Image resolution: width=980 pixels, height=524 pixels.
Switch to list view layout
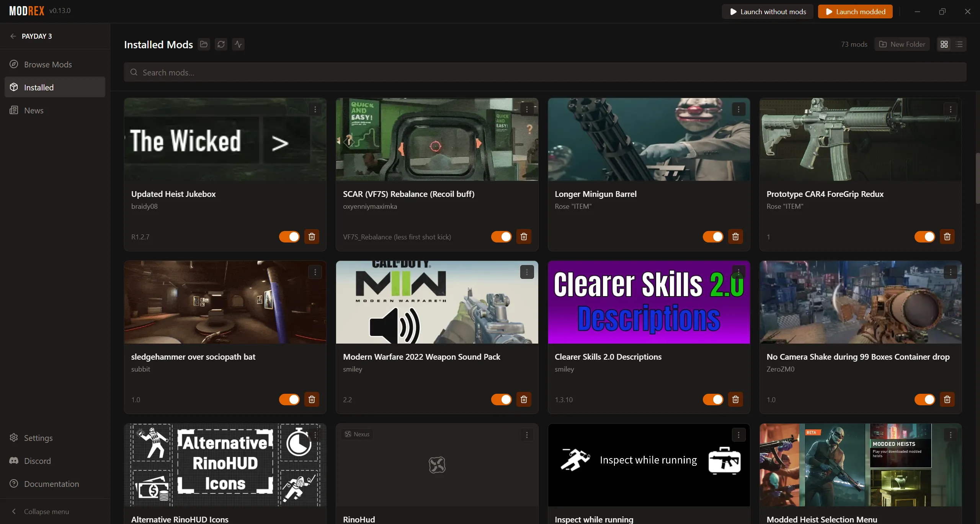pyautogui.click(x=959, y=44)
